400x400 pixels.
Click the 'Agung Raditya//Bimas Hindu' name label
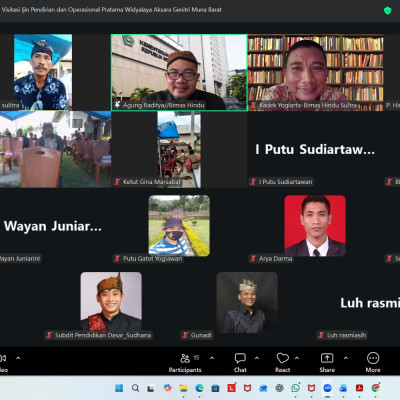[163, 105]
